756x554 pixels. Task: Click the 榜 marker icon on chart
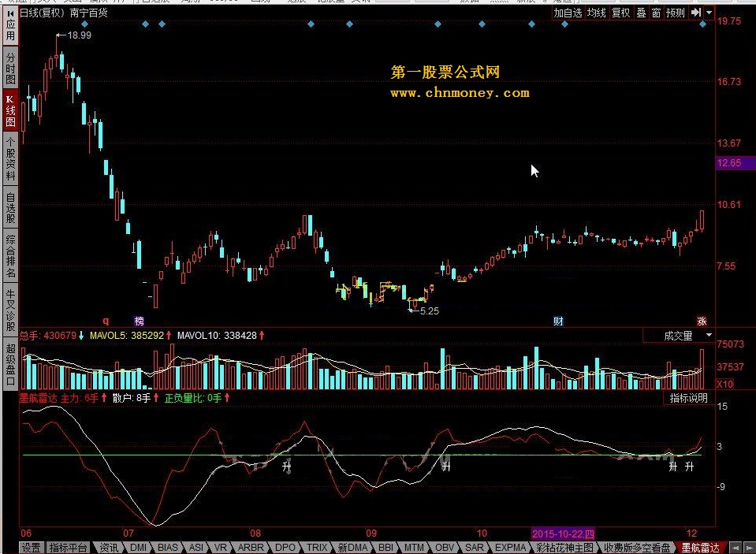139,321
